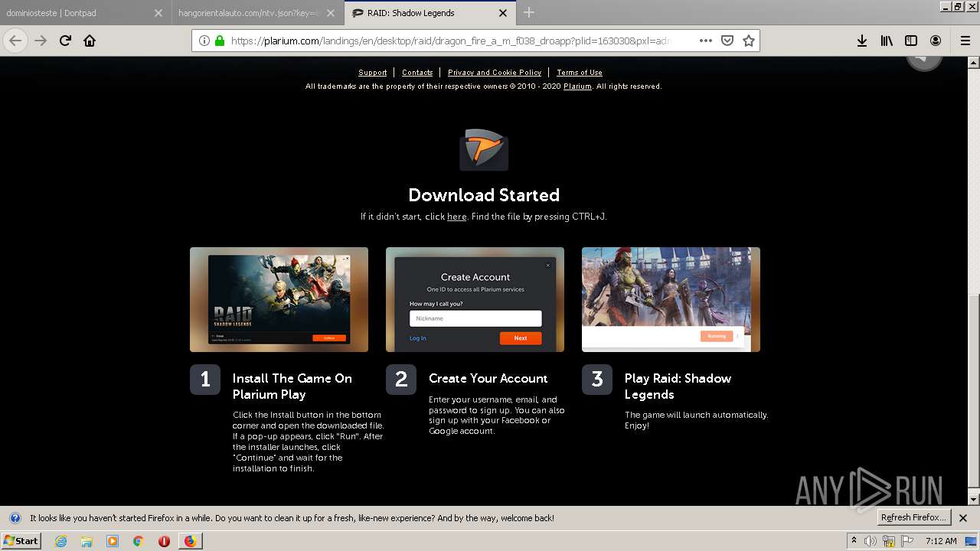Save page to Pocket

727,41
